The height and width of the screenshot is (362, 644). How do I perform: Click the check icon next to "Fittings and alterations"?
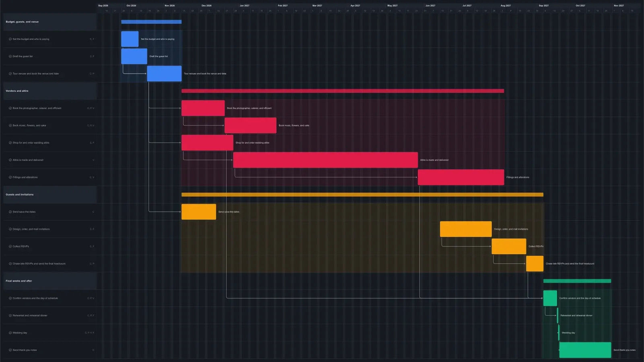click(10, 177)
